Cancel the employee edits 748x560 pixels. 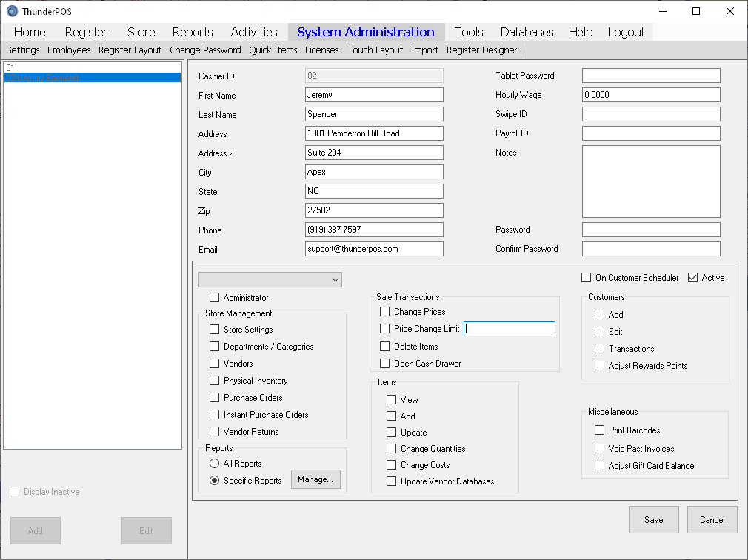(712, 520)
